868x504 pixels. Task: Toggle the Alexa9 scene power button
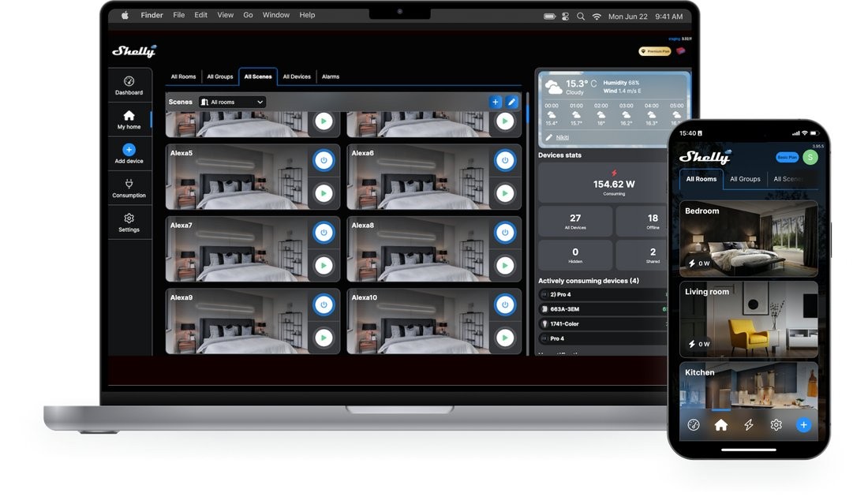pos(324,304)
